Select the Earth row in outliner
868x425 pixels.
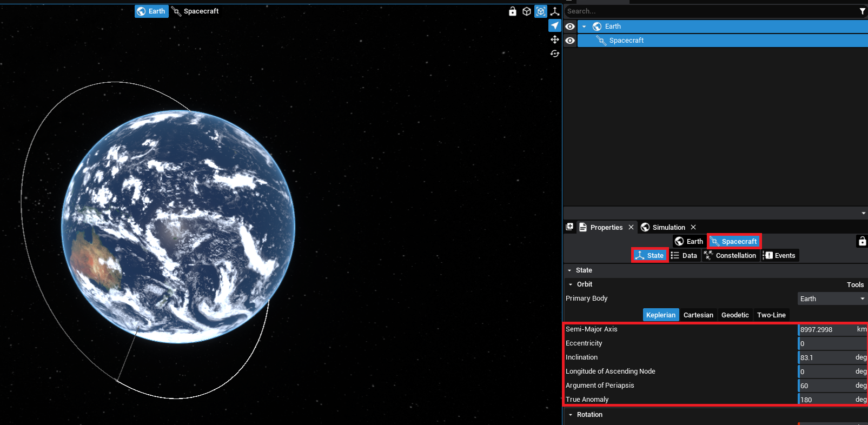(x=723, y=26)
